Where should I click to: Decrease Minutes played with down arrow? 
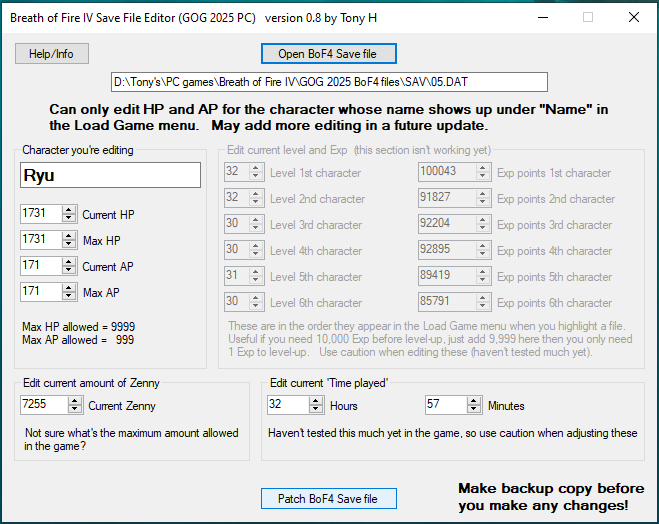click(474, 409)
